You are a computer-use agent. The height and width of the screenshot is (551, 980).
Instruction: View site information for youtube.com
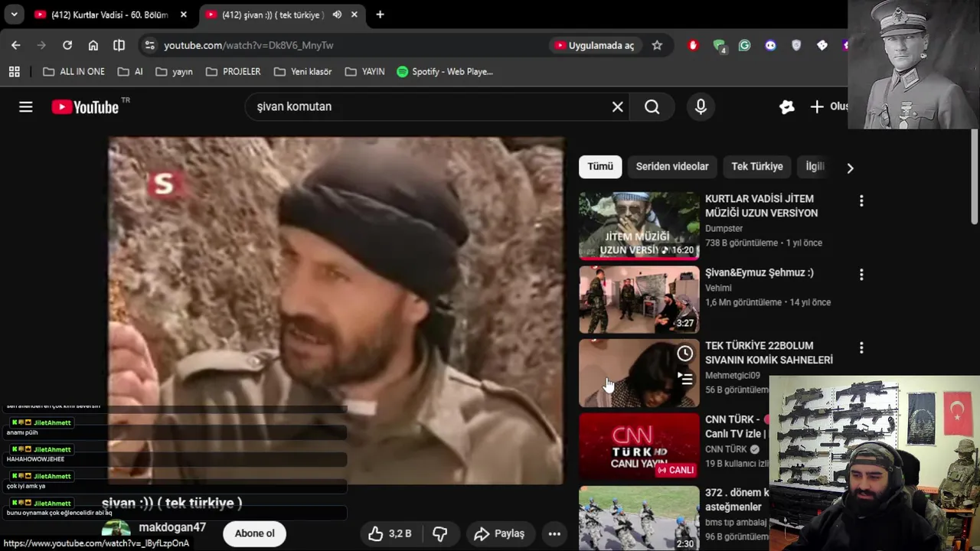[x=149, y=45]
